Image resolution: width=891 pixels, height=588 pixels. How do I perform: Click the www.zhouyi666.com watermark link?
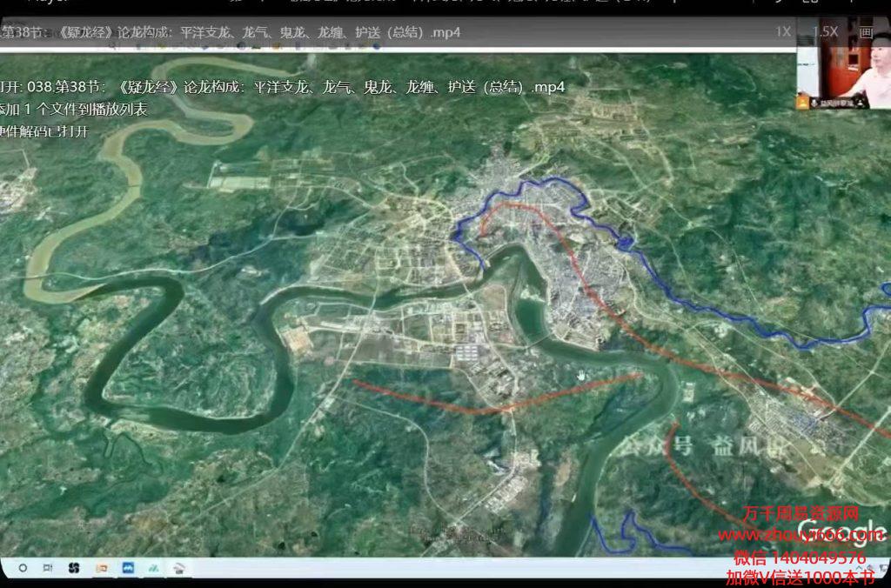tap(801, 534)
